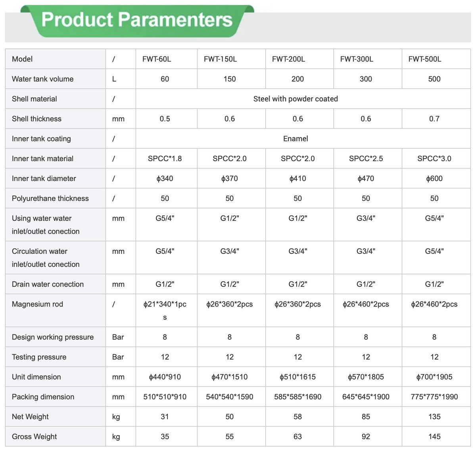Click the SPCC*3.0 inner tank material cell

434,158
